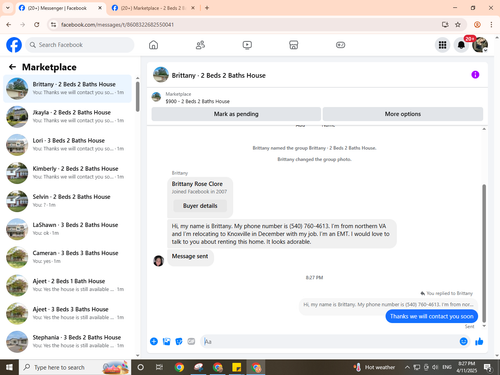Click the chat header house thumbnail
The image size is (500, 375).
point(161,75)
